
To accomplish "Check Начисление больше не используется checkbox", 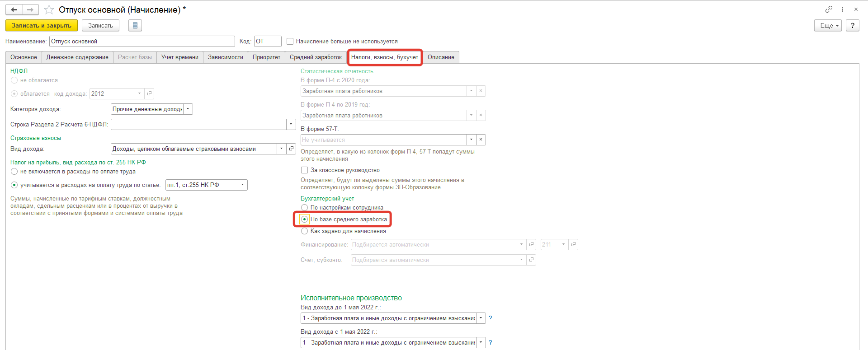I will (x=290, y=42).
